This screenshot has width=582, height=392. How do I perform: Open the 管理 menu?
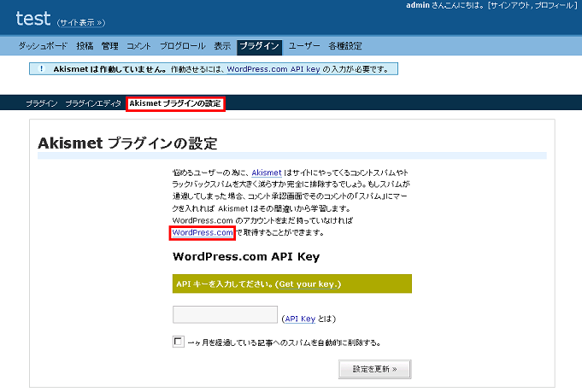(x=109, y=46)
